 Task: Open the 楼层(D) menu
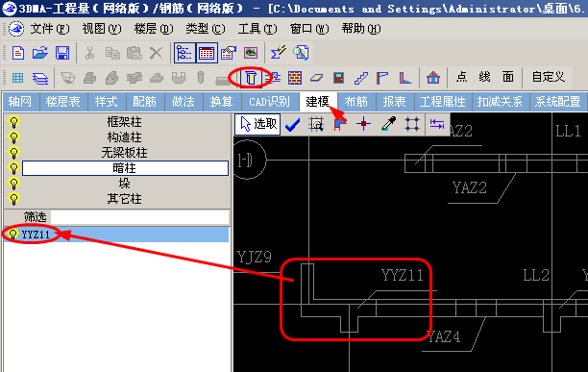click(154, 29)
